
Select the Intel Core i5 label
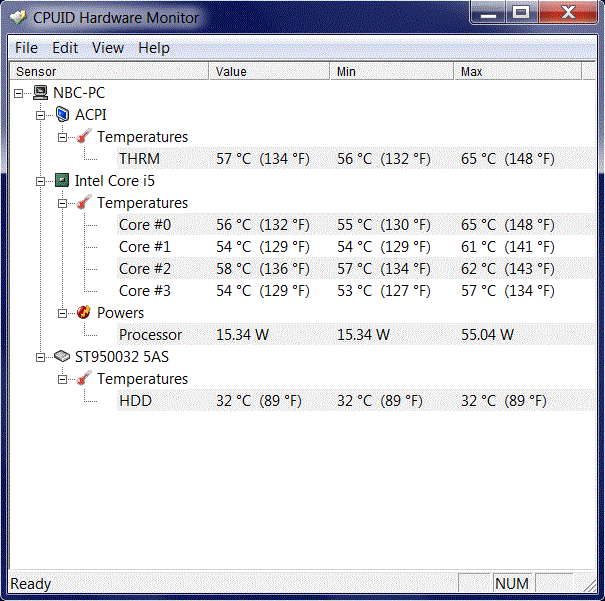115,181
